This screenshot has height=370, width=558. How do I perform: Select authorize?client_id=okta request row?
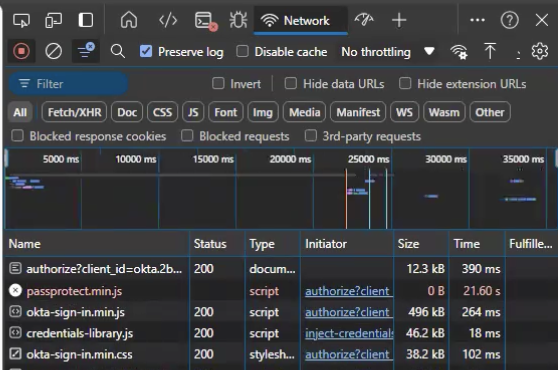pyautogui.click(x=281, y=269)
